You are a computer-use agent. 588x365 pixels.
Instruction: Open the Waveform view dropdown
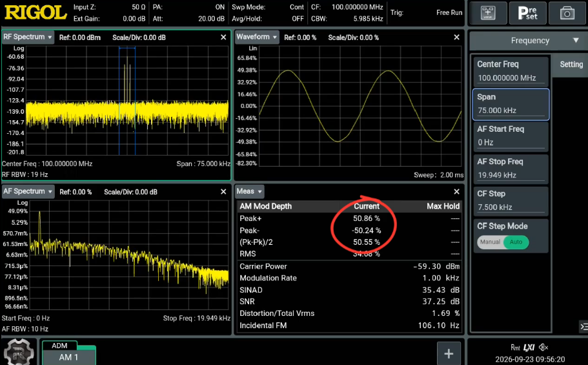[x=257, y=37]
